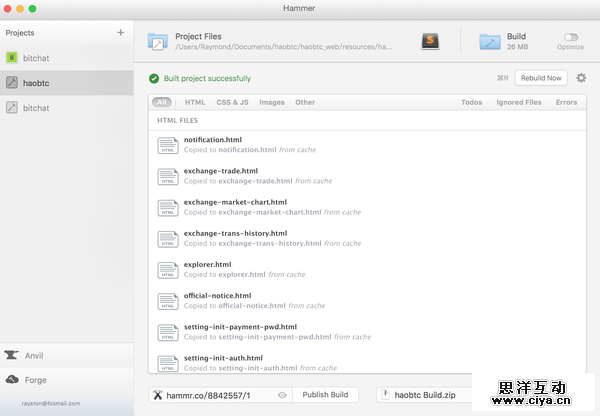The height and width of the screenshot is (416, 600).
Task: Show the Images filter tab
Action: [272, 102]
